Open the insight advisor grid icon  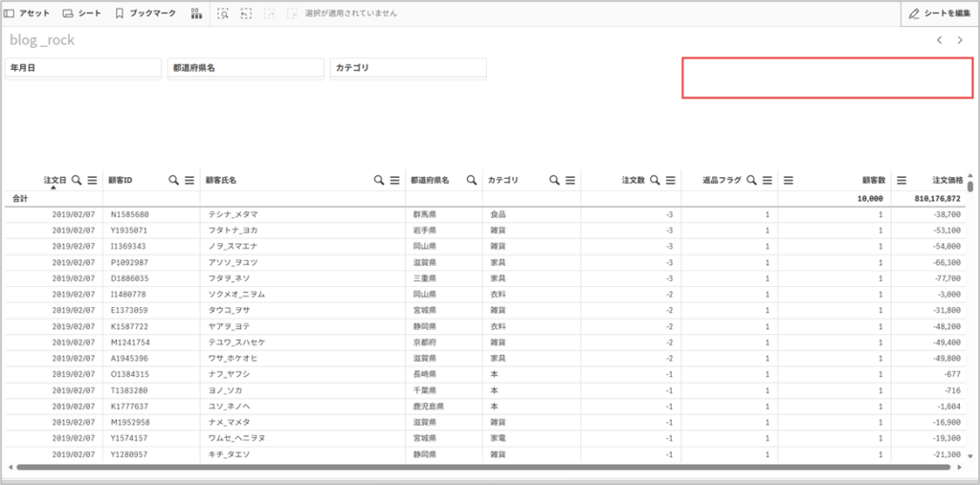tap(196, 14)
